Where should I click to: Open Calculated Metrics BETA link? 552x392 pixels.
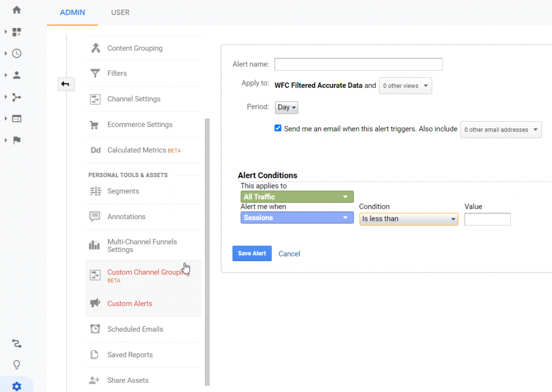(x=143, y=150)
